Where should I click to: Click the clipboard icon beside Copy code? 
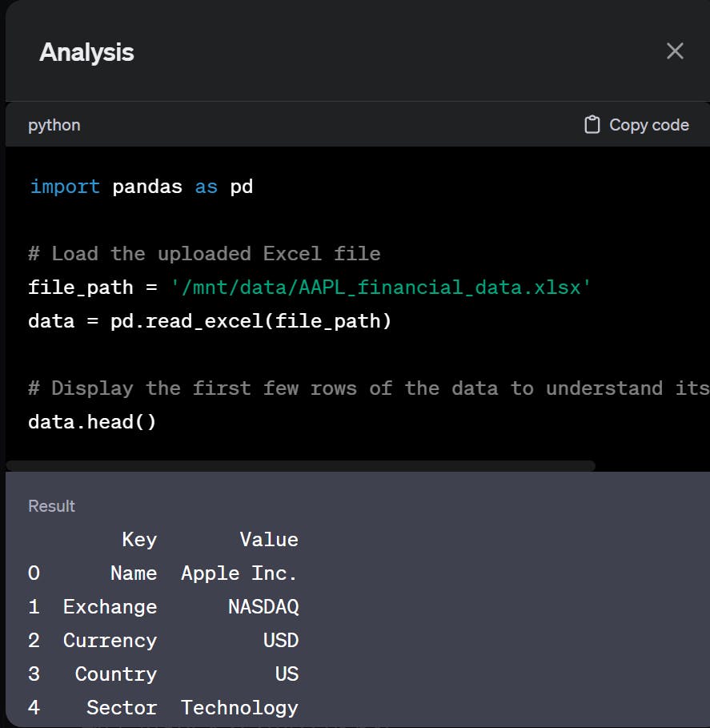[x=592, y=125]
